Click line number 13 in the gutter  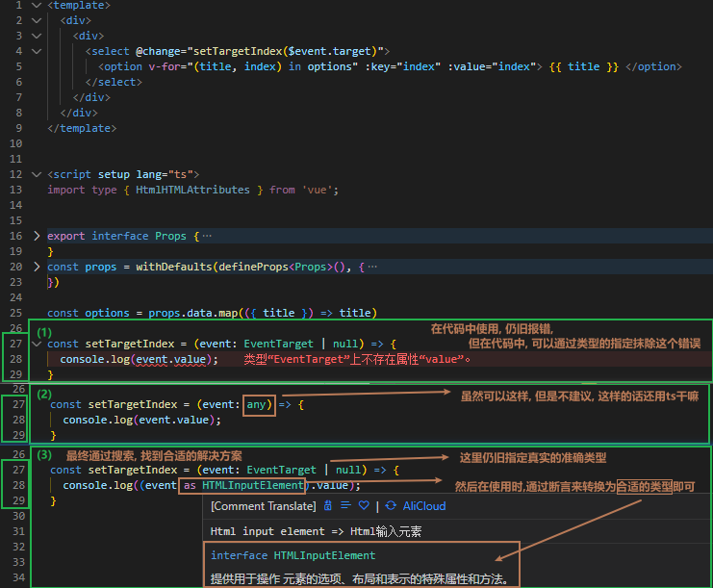[x=14, y=190]
